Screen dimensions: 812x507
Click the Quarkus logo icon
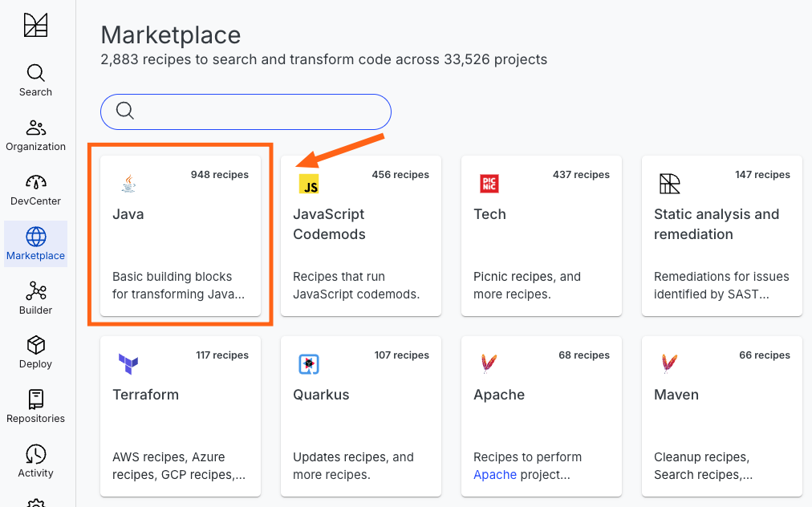309,364
